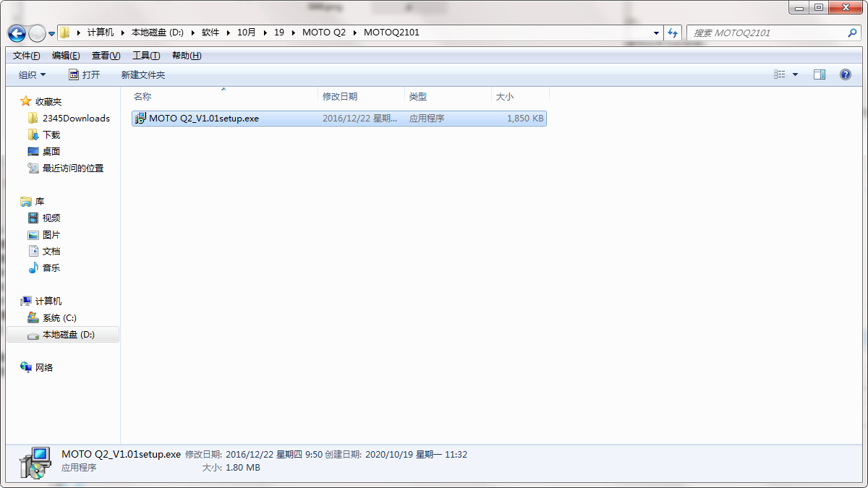
Task: Select 库 in the navigation pane
Action: [40, 201]
